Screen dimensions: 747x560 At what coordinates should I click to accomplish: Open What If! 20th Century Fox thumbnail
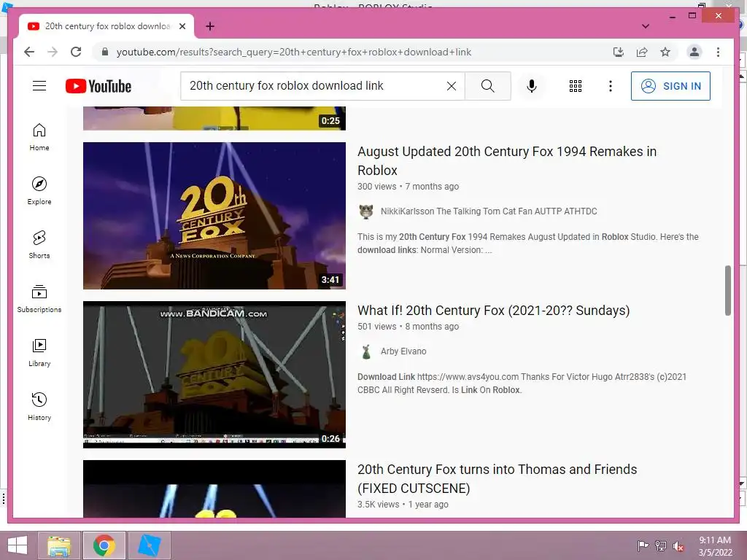214,375
